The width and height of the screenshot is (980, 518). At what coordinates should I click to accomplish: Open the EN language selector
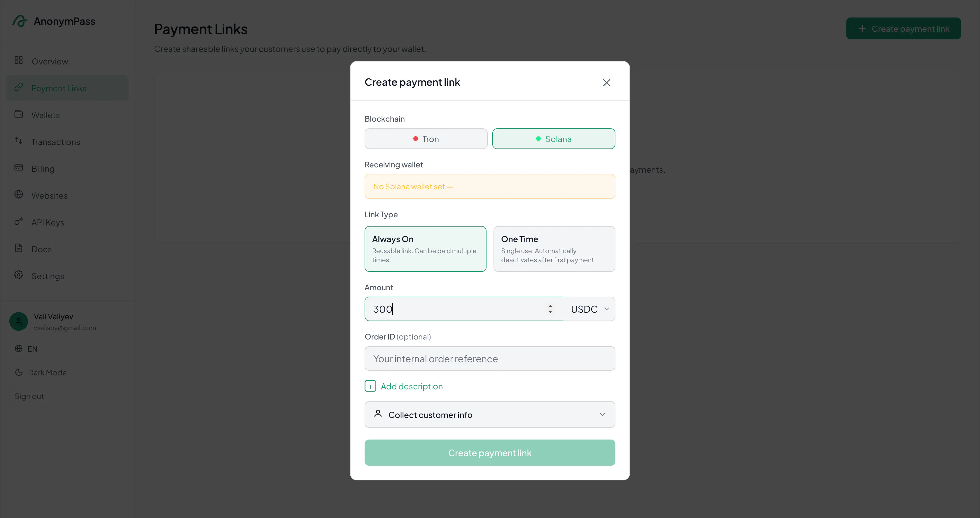click(x=26, y=349)
